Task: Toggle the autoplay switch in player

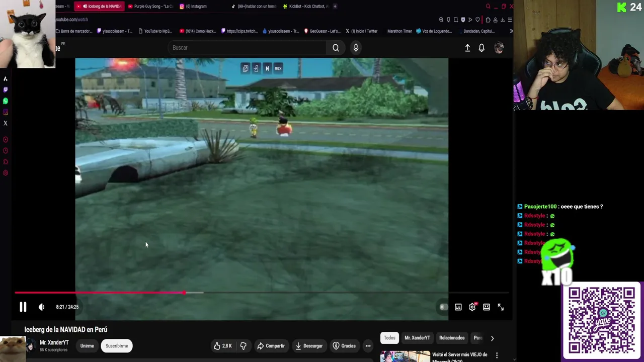Action: coord(443,307)
